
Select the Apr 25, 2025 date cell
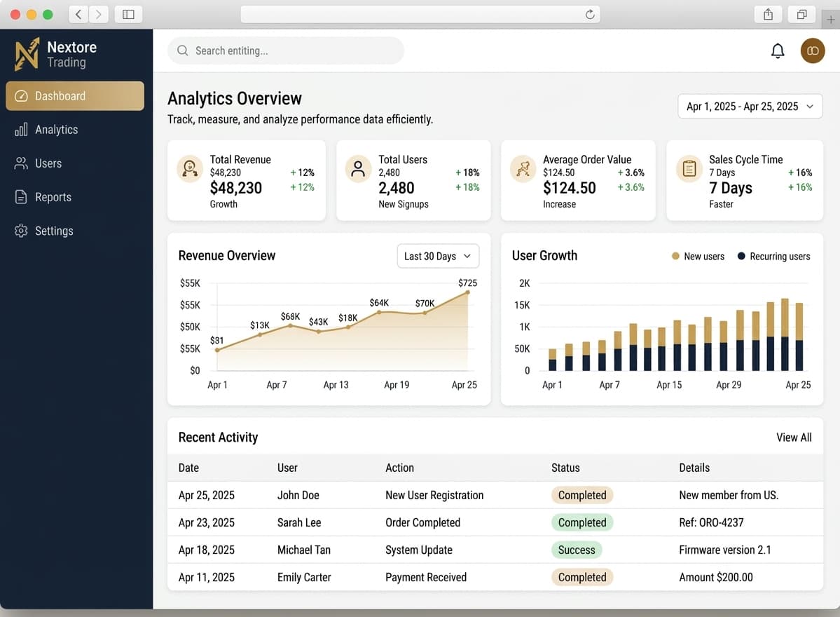click(206, 495)
